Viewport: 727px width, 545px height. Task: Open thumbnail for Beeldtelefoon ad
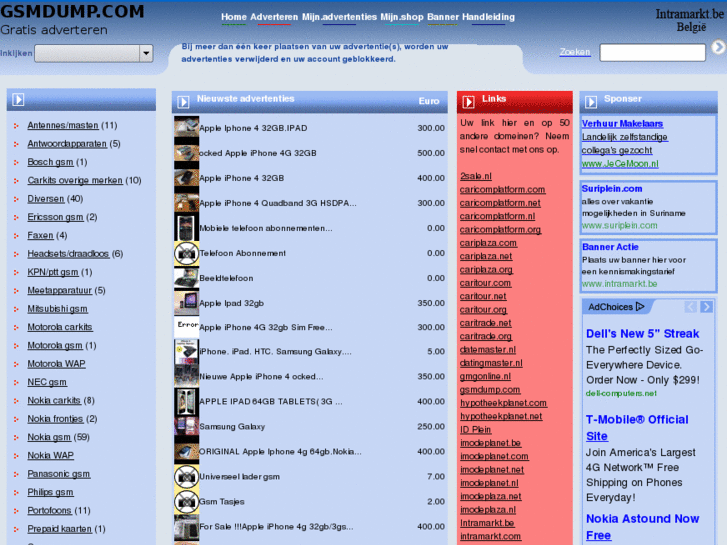(x=186, y=277)
